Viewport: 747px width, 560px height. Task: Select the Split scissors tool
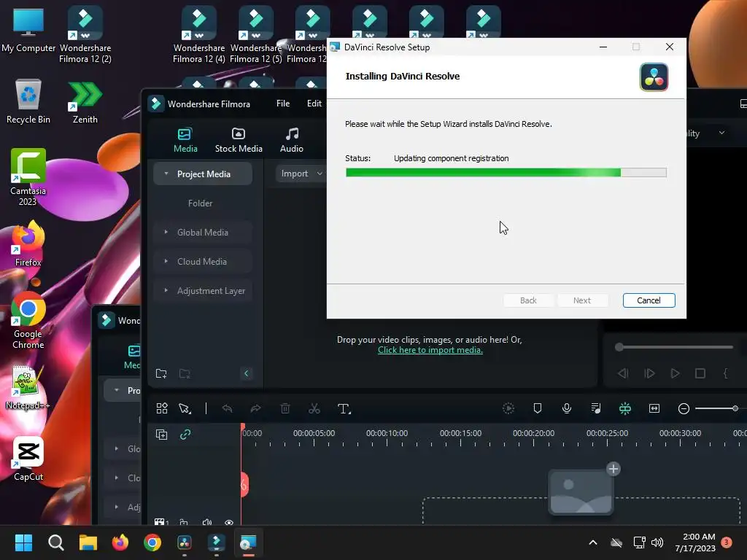(314, 408)
